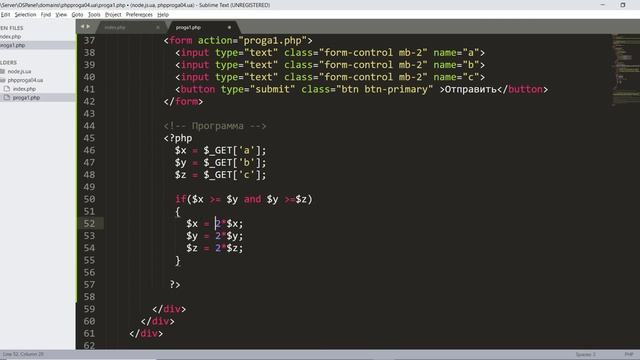Open the Project menu
The image size is (640, 360).
pos(113,15)
